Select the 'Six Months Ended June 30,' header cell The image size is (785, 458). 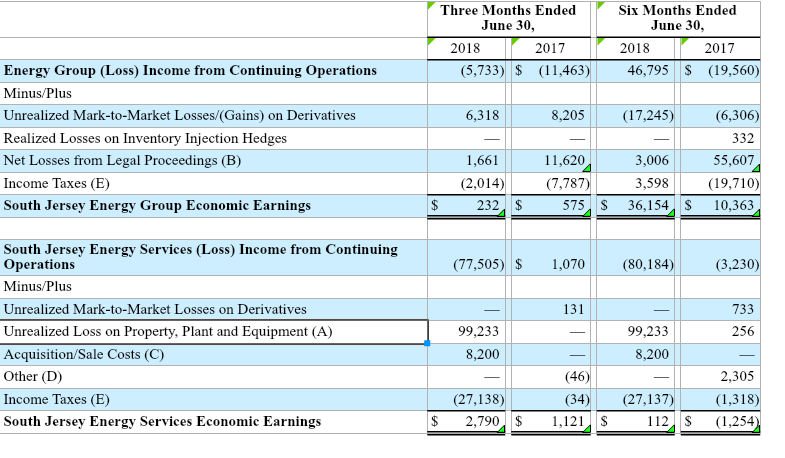click(x=678, y=19)
